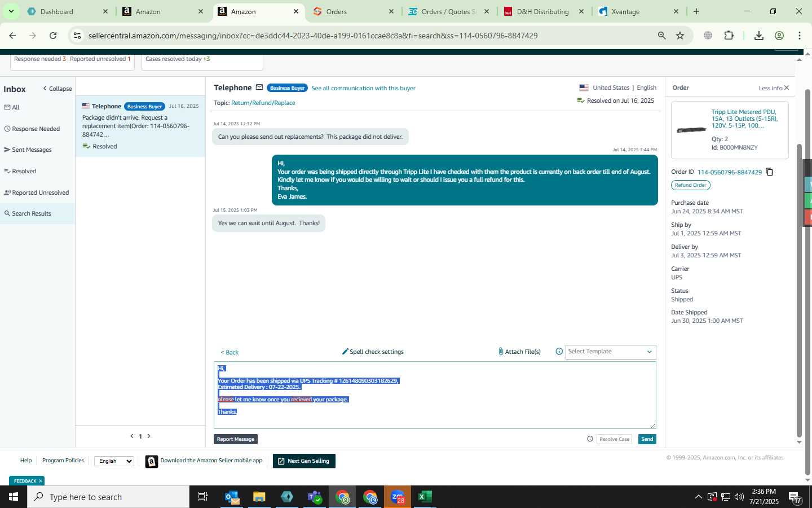Image resolution: width=812 pixels, height=508 pixels.
Task: Open the Chrome extensions puzzle icon
Action: [x=729, y=36]
